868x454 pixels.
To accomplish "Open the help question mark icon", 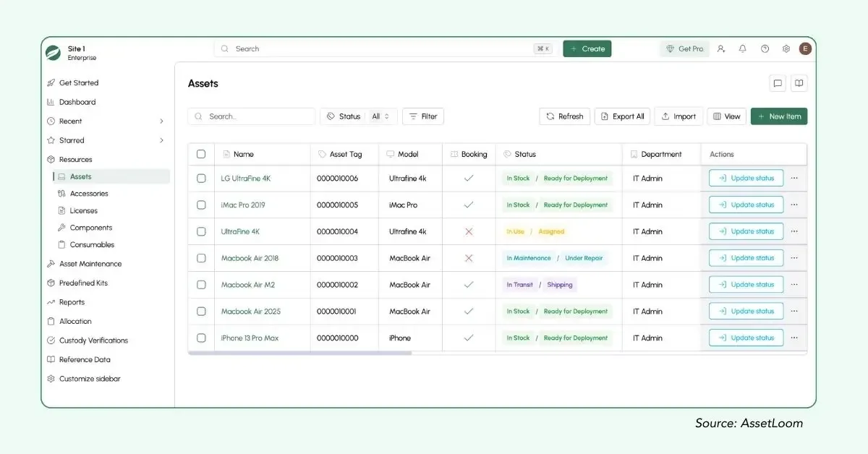I will [x=765, y=49].
